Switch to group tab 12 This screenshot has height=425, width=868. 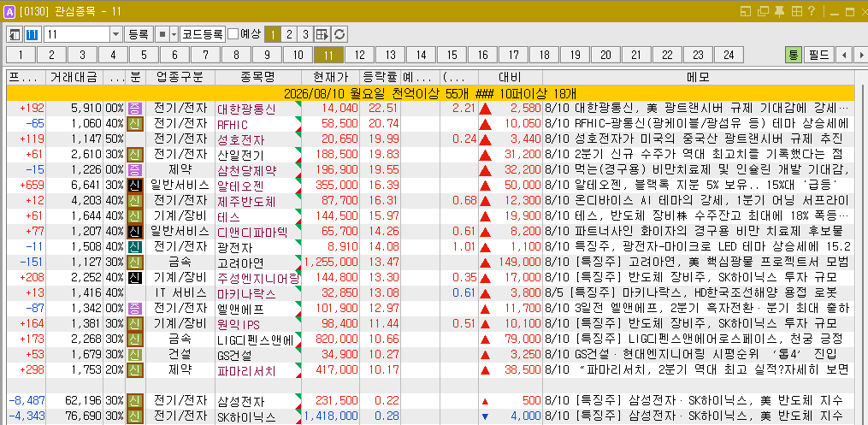(360, 55)
